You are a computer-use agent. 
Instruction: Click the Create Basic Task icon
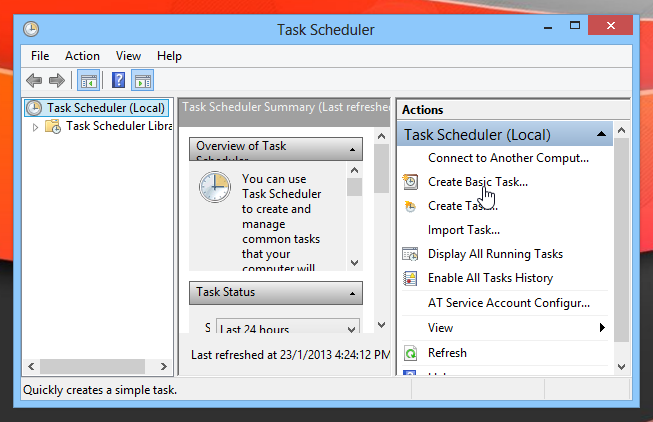pyautogui.click(x=410, y=182)
